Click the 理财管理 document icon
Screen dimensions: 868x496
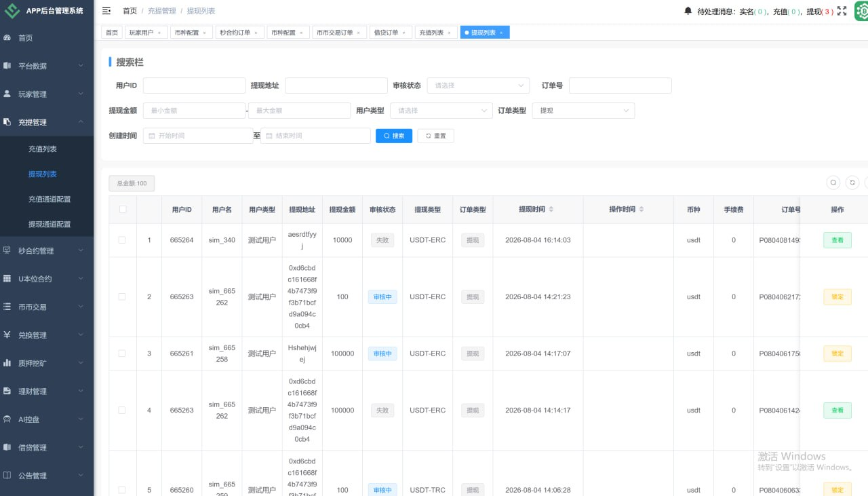(x=7, y=391)
